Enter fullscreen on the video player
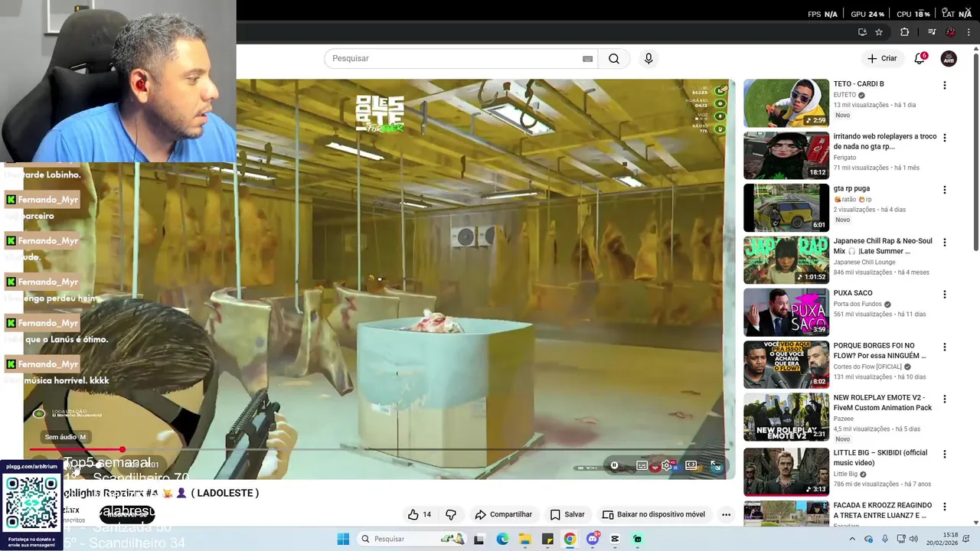980x551 pixels. (716, 465)
